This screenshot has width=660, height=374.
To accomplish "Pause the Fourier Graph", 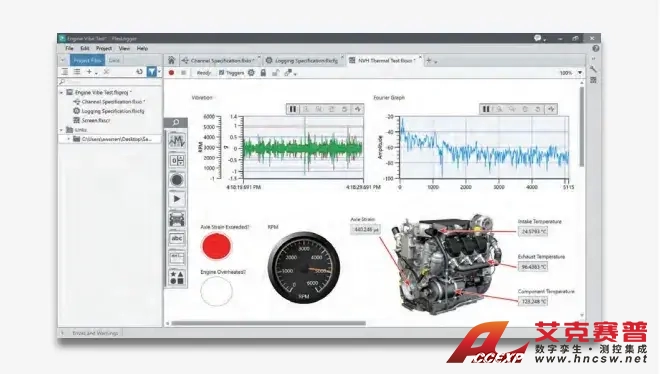I will click(486, 109).
